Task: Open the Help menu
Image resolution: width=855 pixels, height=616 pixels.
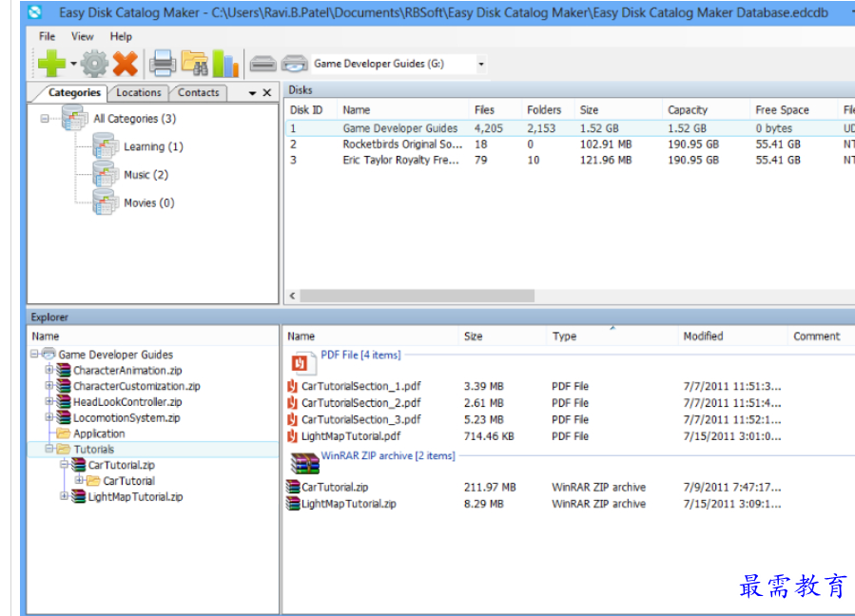Action: click(121, 36)
